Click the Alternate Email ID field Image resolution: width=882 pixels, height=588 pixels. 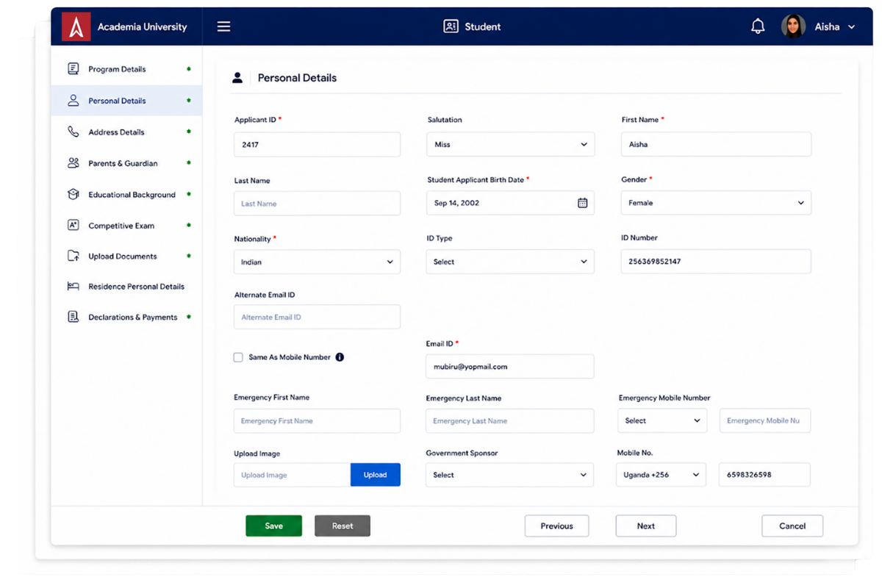318,317
